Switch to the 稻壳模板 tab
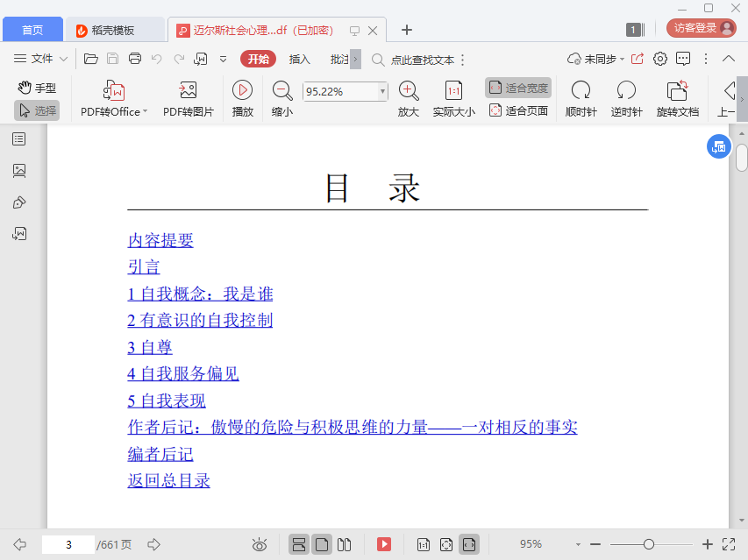This screenshot has height=560, width=748. 113,30
